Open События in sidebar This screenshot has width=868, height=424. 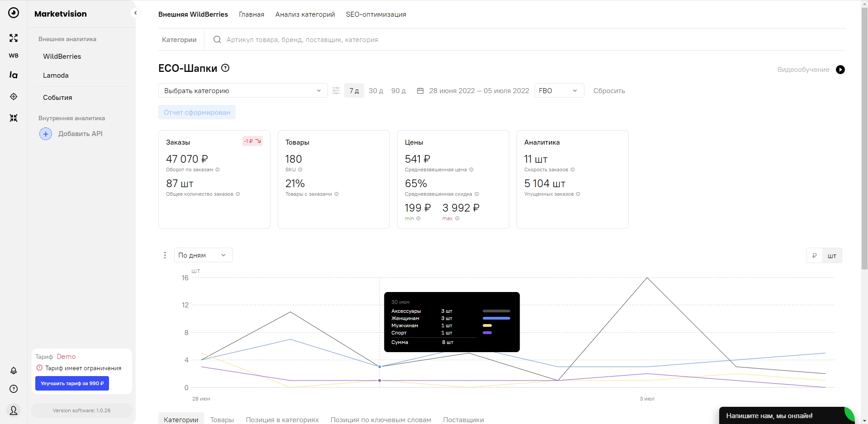click(57, 98)
